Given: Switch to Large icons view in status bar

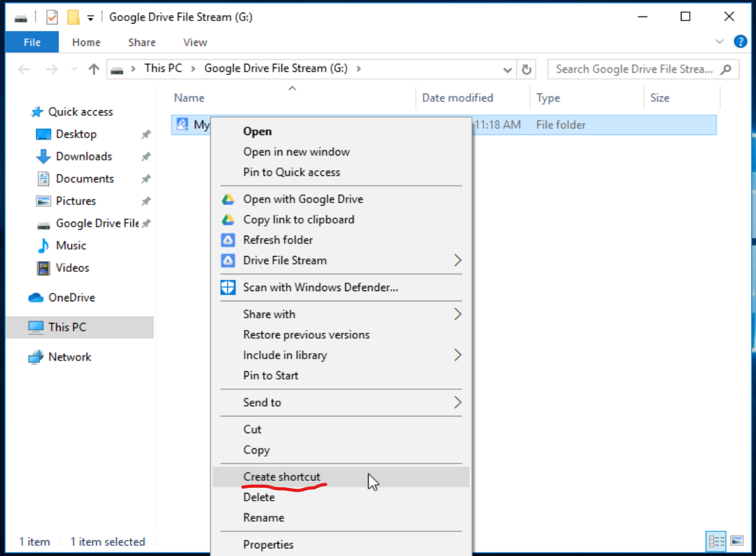Looking at the screenshot, I should tap(737, 541).
